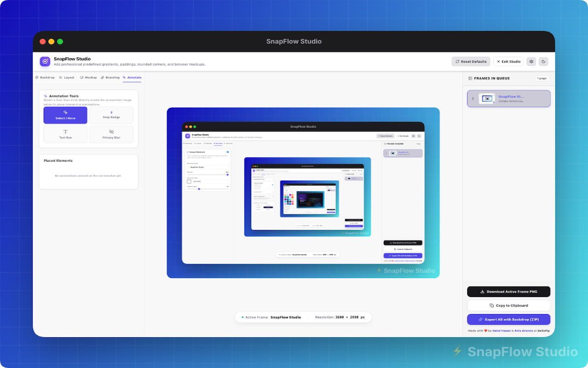Click the Frames in Queue image icon
The image size is (588, 368).
[x=470, y=78]
